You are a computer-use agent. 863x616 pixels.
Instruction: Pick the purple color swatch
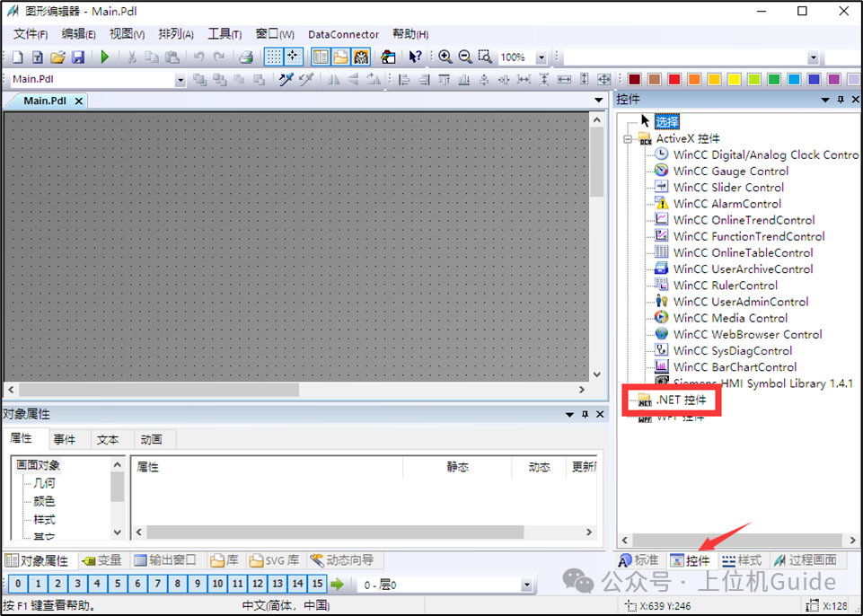pos(834,79)
